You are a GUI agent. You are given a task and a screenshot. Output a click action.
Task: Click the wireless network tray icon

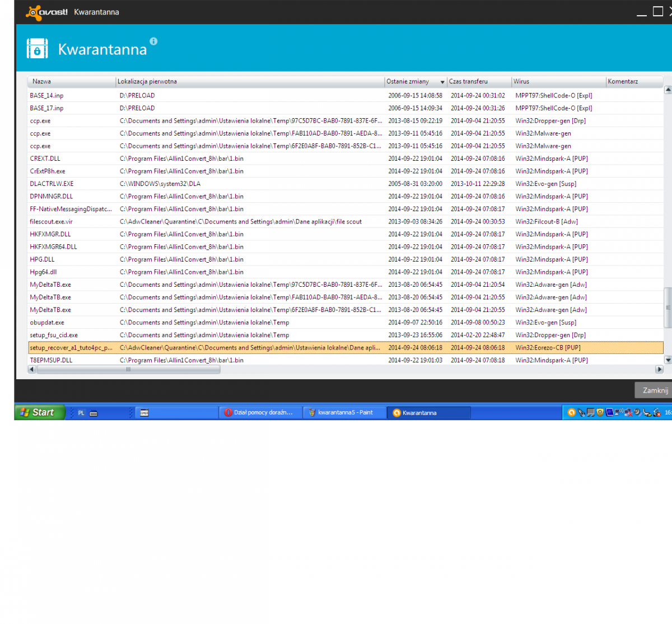(x=619, y=412)
